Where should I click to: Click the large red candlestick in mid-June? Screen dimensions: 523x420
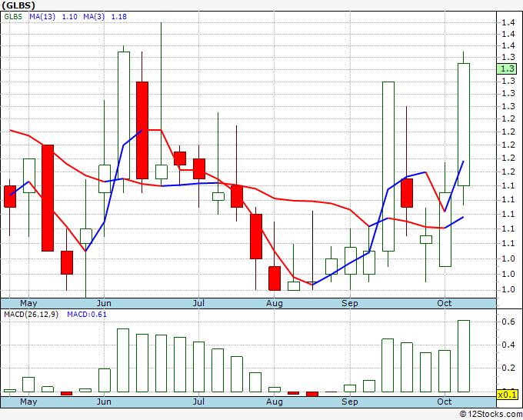coord(142,130)
